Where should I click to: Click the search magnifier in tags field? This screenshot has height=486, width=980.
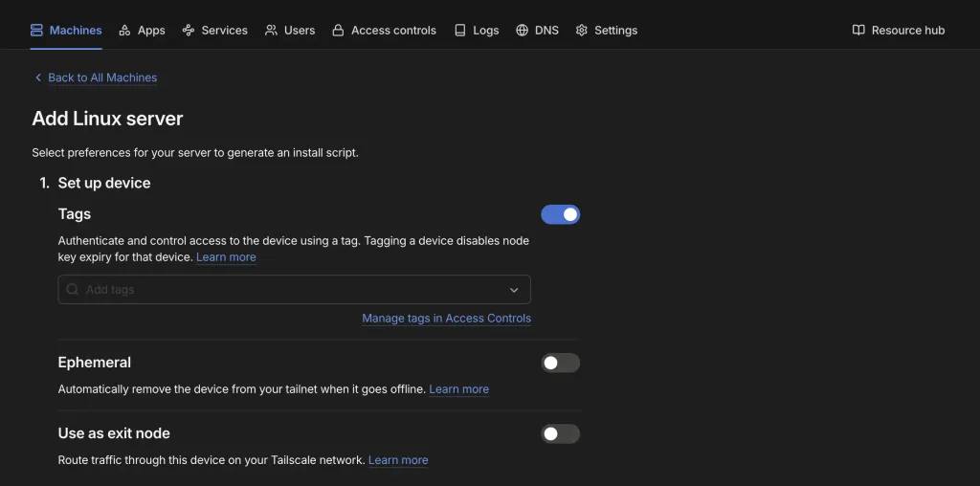[x=73, y=289]
